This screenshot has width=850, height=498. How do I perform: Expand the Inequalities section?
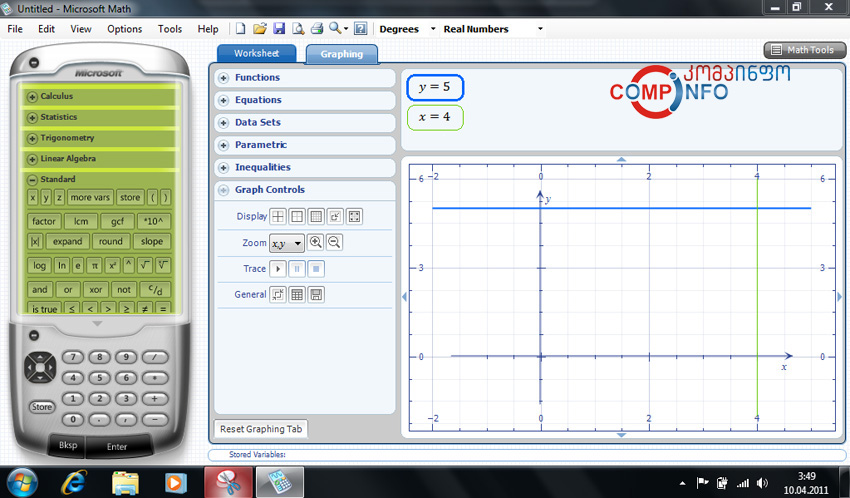(x=223, y=168)
